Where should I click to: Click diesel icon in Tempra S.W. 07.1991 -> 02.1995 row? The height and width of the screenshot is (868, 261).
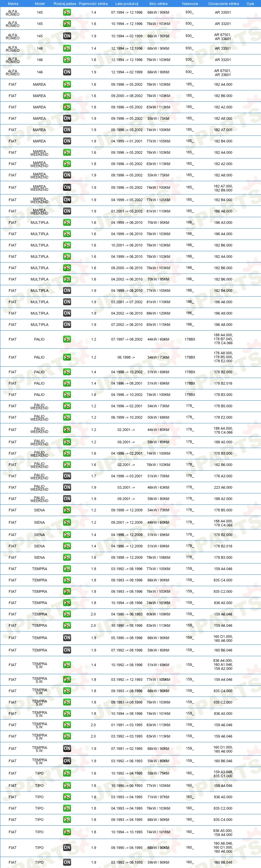click(67, 749)
